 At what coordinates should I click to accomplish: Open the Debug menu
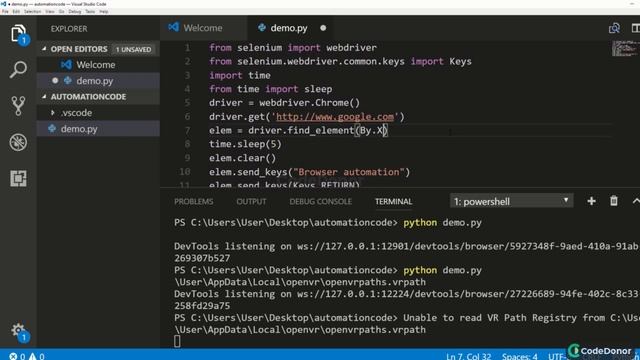pos(75,11)
